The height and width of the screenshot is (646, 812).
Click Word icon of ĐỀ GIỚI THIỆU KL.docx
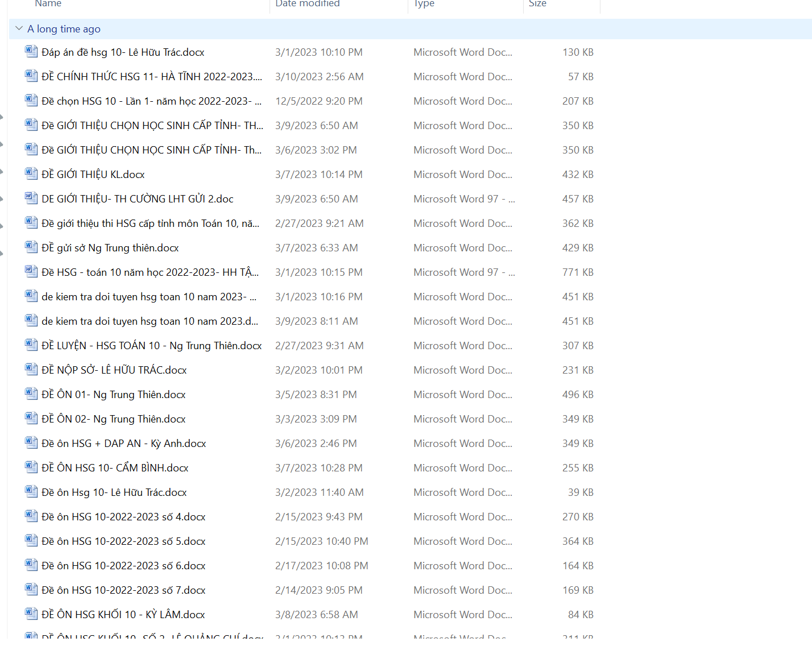[31, 173]
